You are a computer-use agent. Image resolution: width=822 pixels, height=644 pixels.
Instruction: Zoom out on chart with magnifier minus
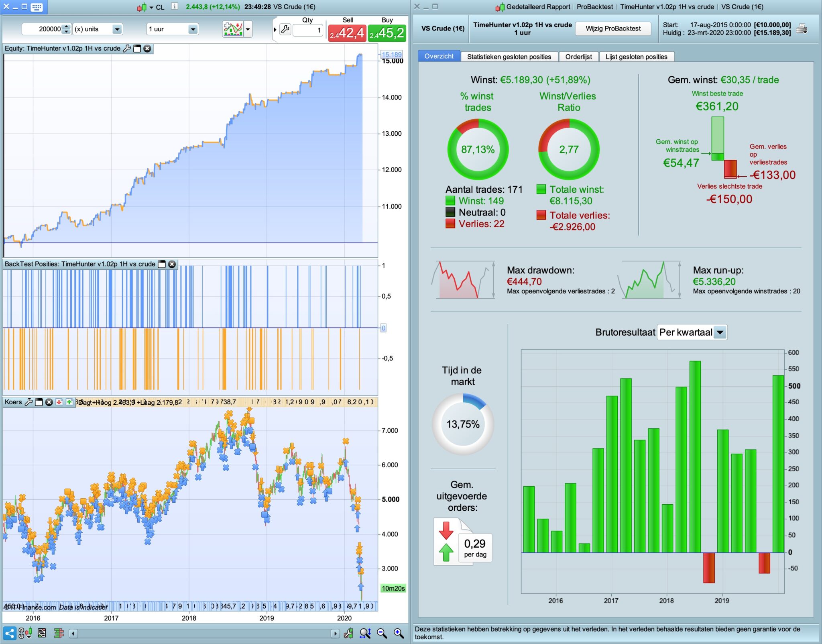coord(382,633)
